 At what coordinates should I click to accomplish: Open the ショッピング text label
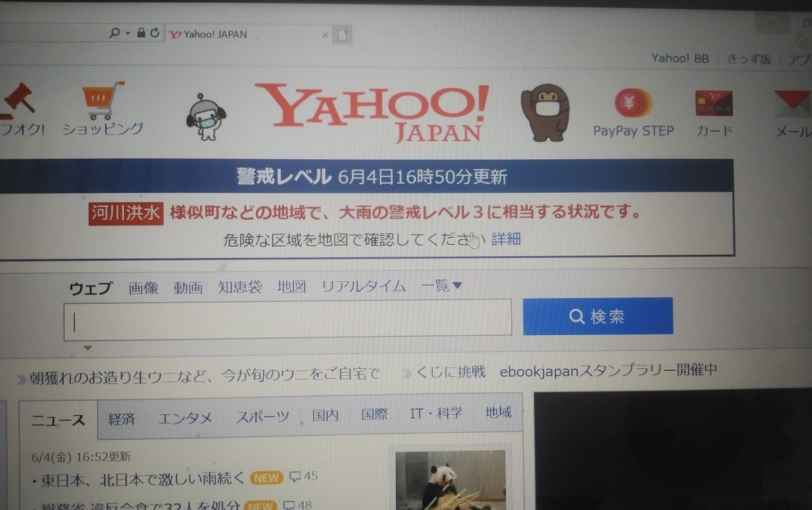103,129
